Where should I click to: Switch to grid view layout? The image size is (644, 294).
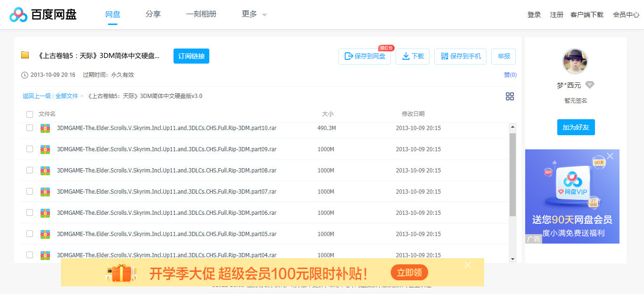[510, 96]
